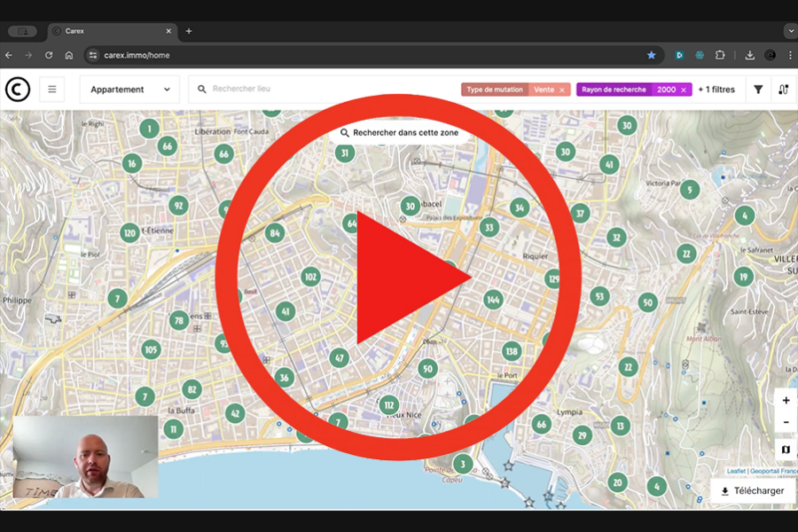Remove the Rayon de recherche filter
Viewport: 798px width, 532px height.
(684, 90)
